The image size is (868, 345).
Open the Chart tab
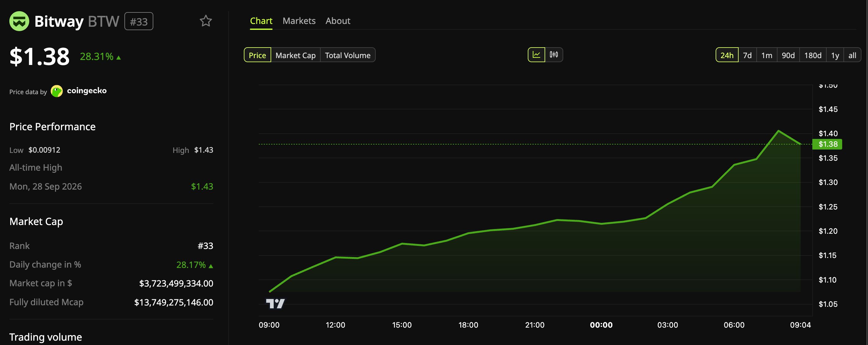pos(261,21)
